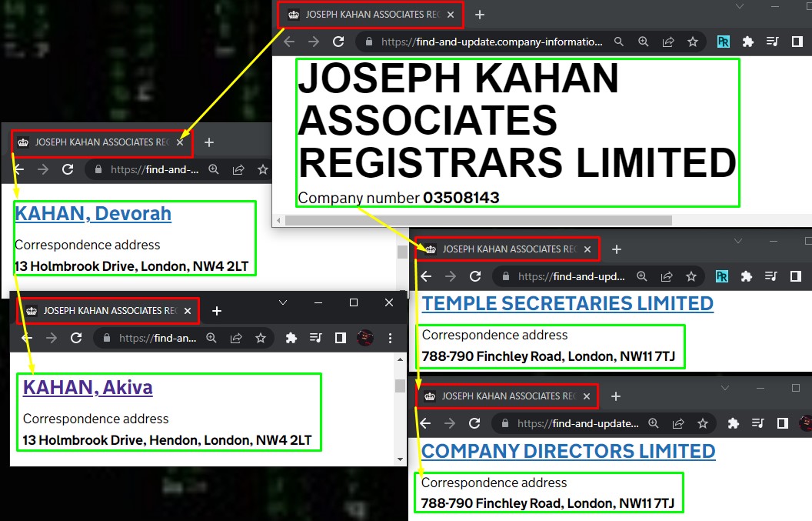Open the three-dot Chrome menu in Akiva window

click(x=391, y=338)
